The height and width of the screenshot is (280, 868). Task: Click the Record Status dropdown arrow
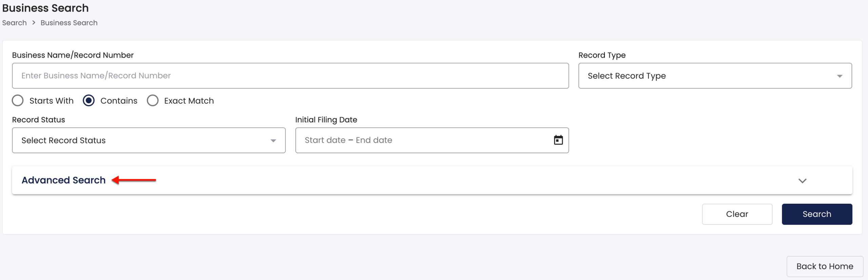coord(273,141)
